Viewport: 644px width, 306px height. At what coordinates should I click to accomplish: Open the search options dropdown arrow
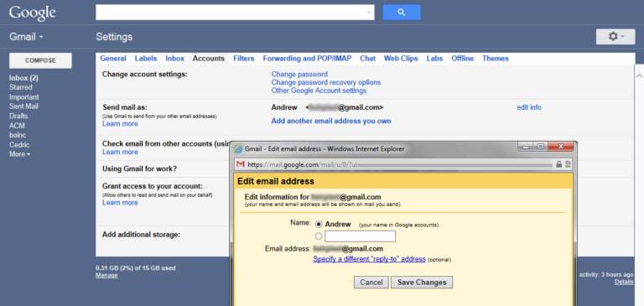pyautogui.click(x=368, y=13)
